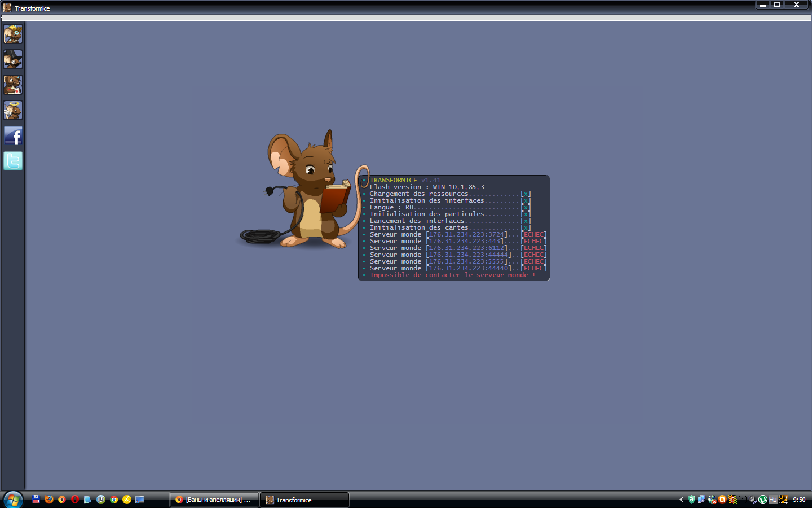Click 'Initialisation des particules' line

point(450,214)
